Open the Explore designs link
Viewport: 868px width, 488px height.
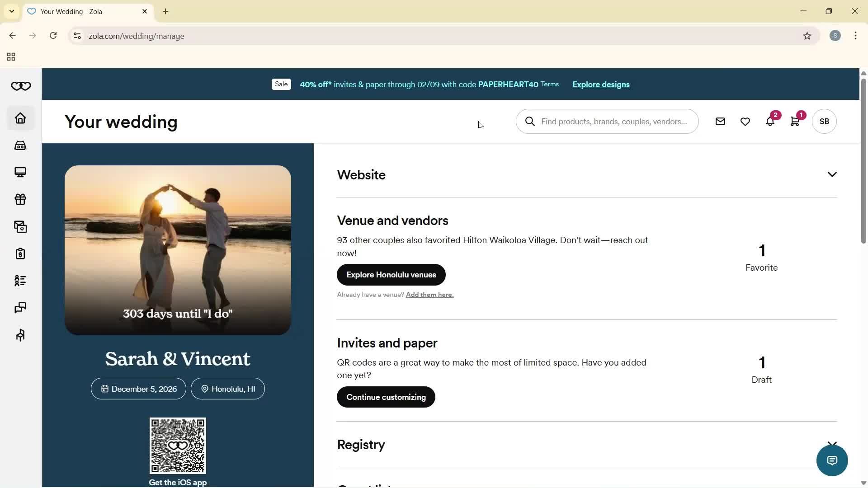tap(600, 84)
